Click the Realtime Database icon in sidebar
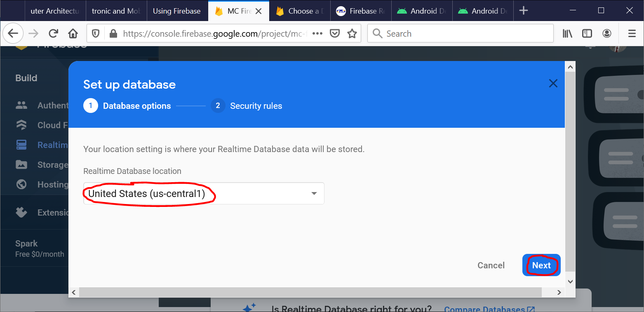The height and width of the screenshot is (312, 644). (x=21, y=145)
